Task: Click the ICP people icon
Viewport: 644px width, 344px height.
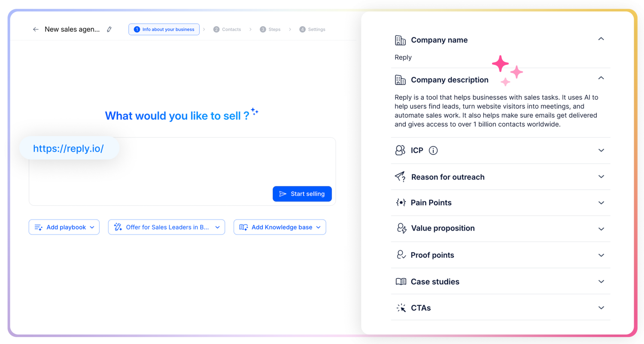Action: (x=400, y=150)
